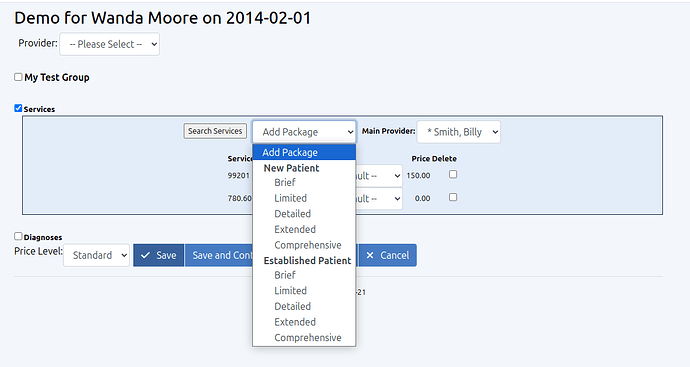Tick the Diagnoses checkbox

coord(18,236)
